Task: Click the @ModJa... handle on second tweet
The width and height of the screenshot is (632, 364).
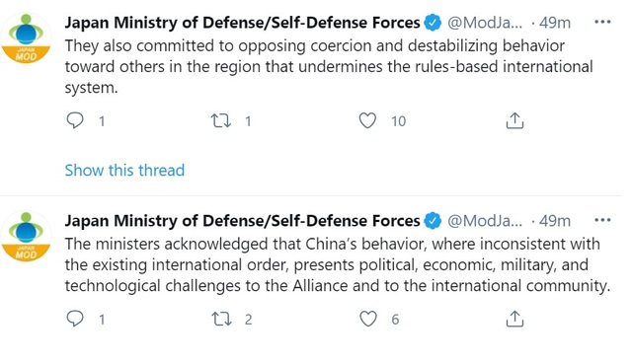Action: pyautogui.click(x=485, y=221)
